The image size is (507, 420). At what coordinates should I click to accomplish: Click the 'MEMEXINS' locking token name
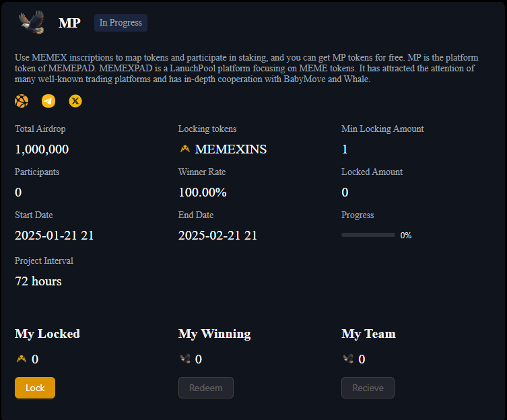click(x=231, y=149)
